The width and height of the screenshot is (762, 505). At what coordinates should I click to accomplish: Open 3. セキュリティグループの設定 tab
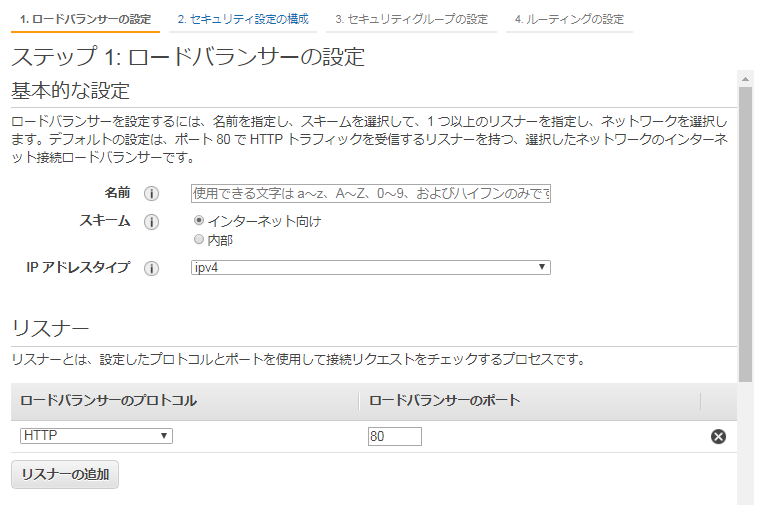click(411, 19)
